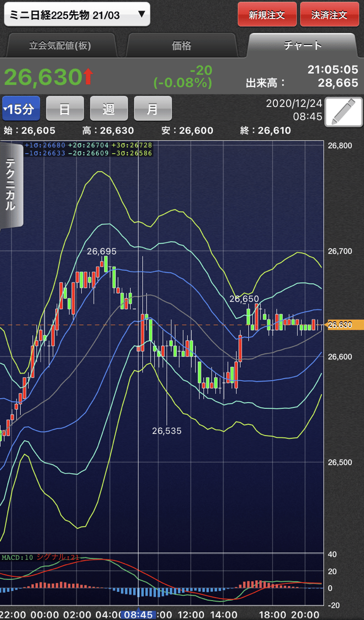Click the 26,500 price axis label

339,462
